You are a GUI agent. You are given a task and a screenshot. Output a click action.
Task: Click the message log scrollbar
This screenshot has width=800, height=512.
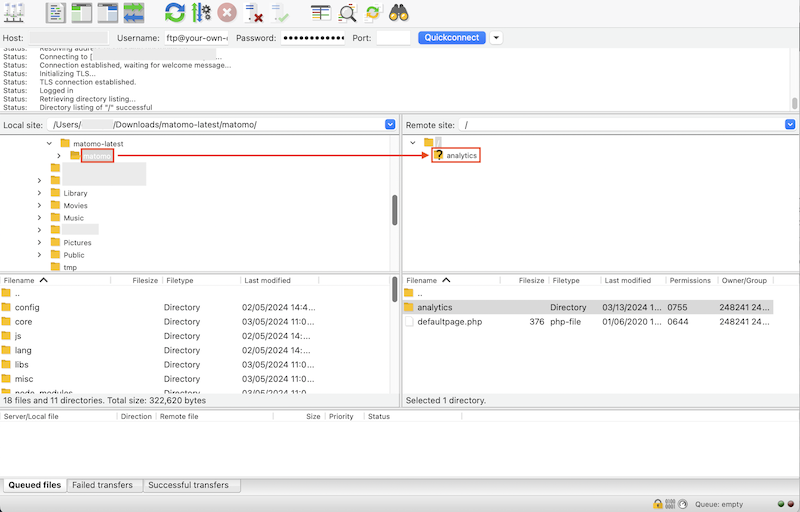(x=794, y=104)
